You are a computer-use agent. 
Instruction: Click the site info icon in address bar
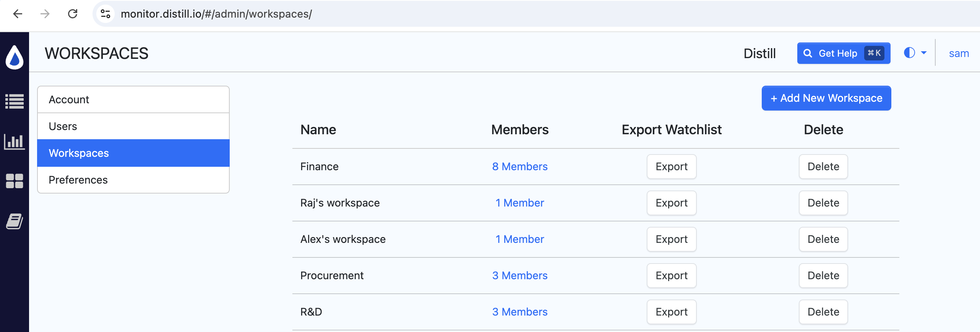105,14
